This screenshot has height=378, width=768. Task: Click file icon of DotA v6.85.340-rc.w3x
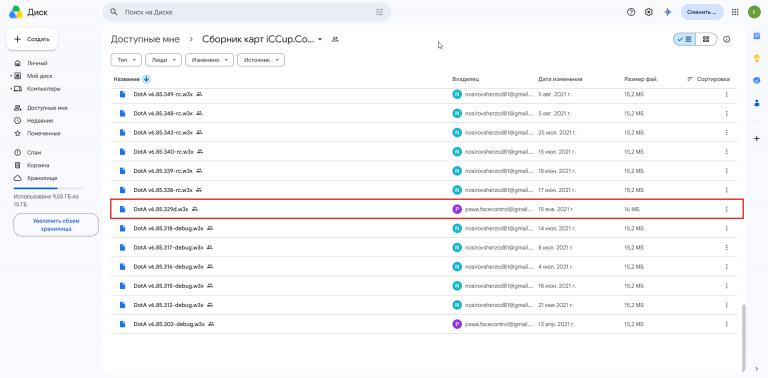[x=122, y=151]
